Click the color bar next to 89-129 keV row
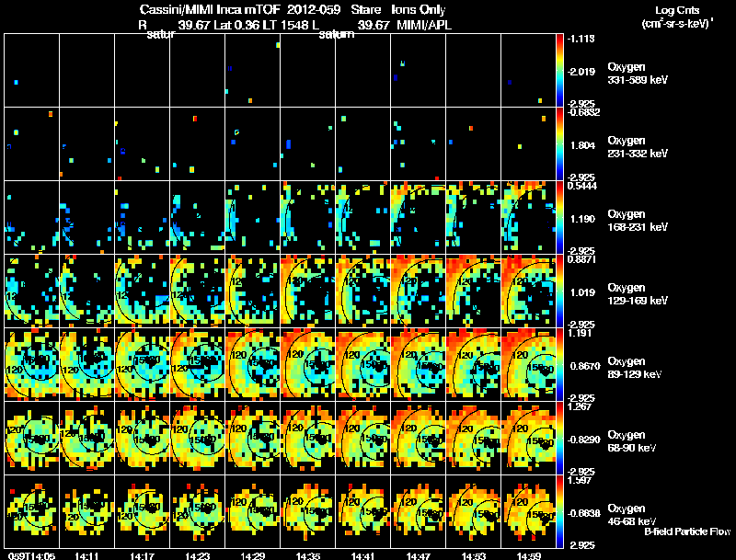The width and height of the screenshot is (736, 560). [x=559, y=364]
